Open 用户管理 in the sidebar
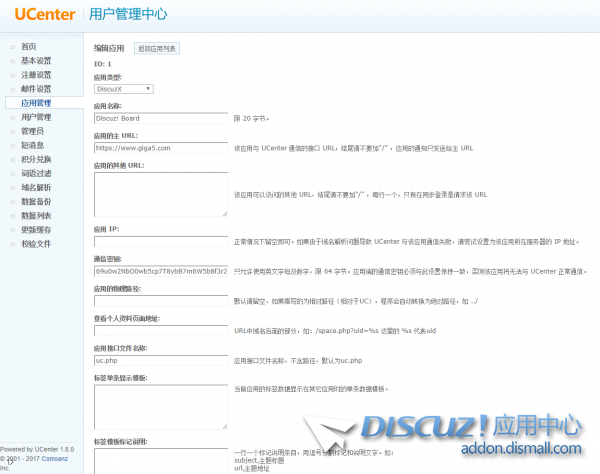The width and height of the screenshot is (600, 474). (36, 117)
